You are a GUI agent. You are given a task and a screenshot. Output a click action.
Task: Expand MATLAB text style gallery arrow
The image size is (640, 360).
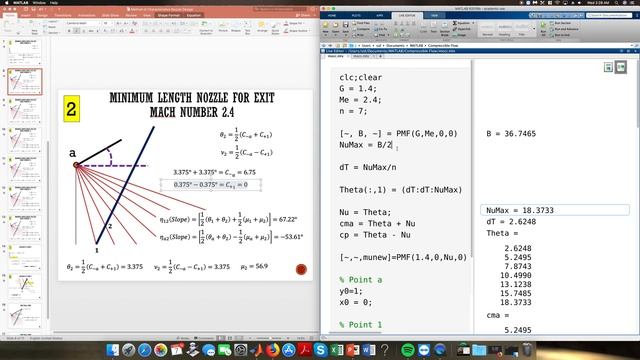click(x=534, y=29)
